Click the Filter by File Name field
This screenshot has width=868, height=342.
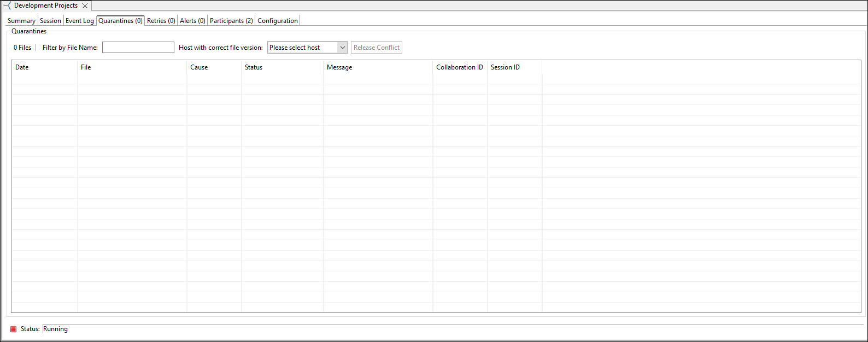[x=138, y=48]
